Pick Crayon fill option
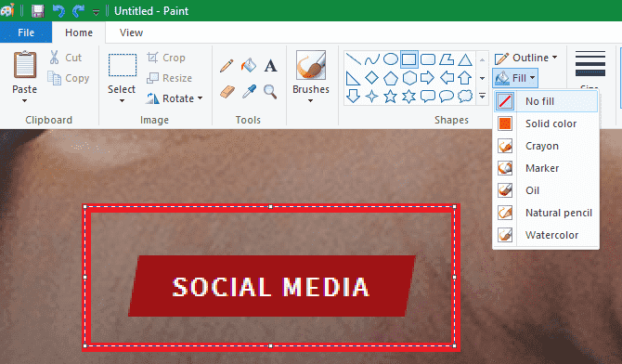The height and width of the screenshot is (364, 622). click(546, 146)
